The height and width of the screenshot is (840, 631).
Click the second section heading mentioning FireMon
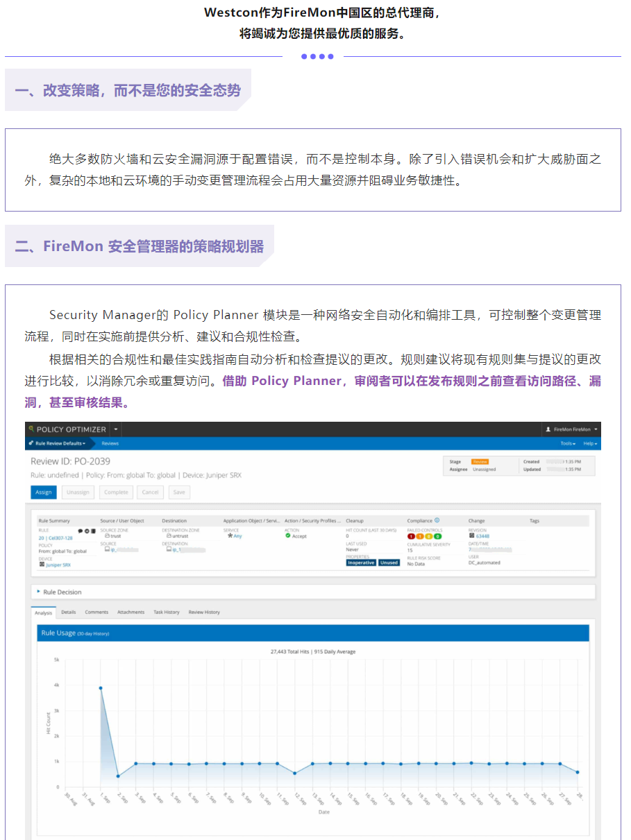(x=140, y=247)
